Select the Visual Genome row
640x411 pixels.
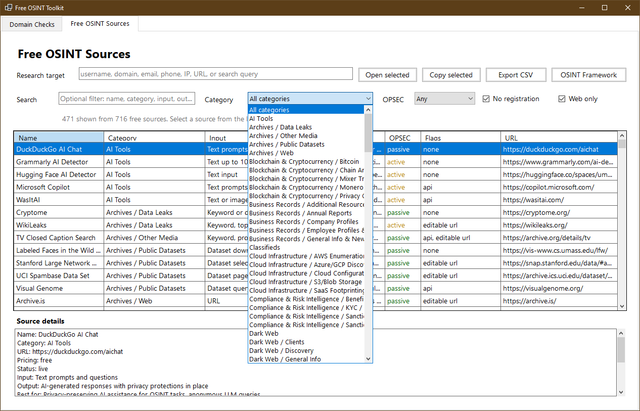316,289
